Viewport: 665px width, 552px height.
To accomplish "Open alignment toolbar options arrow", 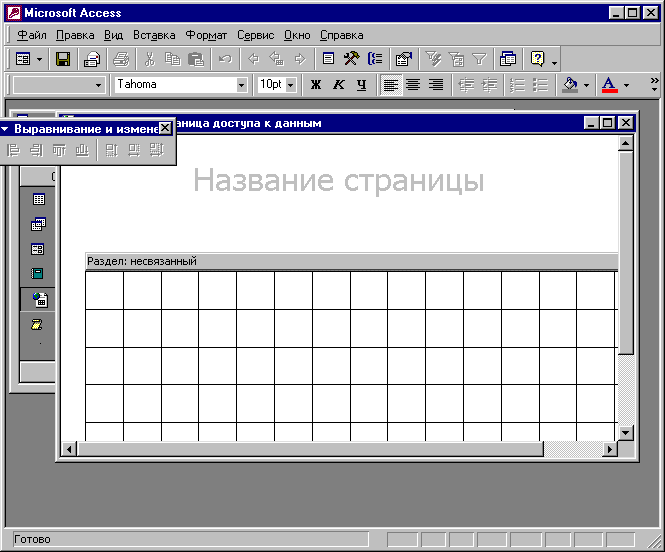I will [5, 128].
